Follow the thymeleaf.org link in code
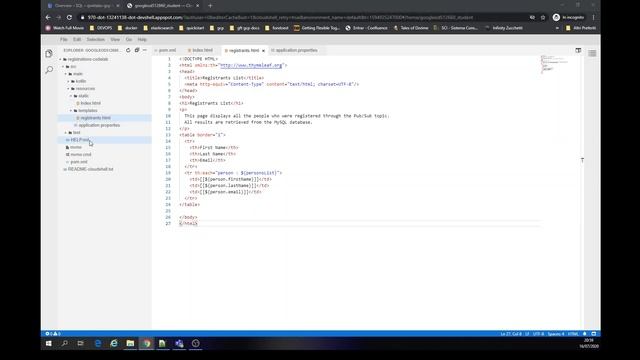This screenshot has height=360, width=640. click(x=251, y=65)
